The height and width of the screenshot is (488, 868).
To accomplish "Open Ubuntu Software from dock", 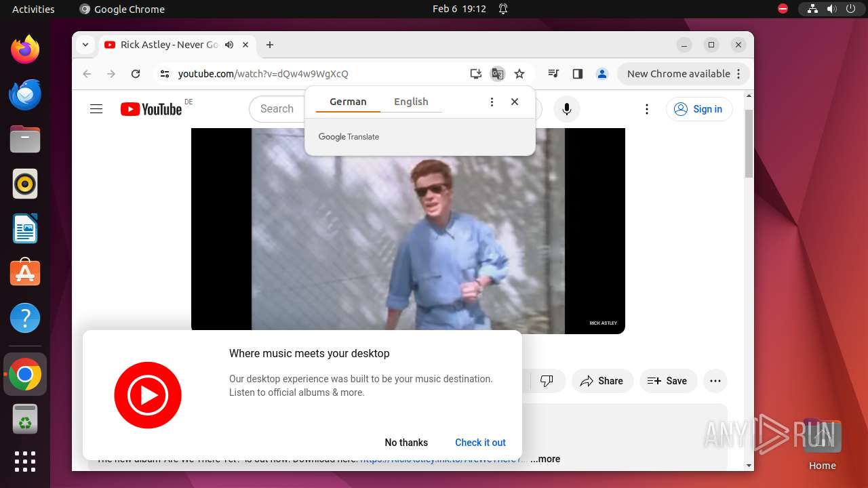I will (25, 273).
